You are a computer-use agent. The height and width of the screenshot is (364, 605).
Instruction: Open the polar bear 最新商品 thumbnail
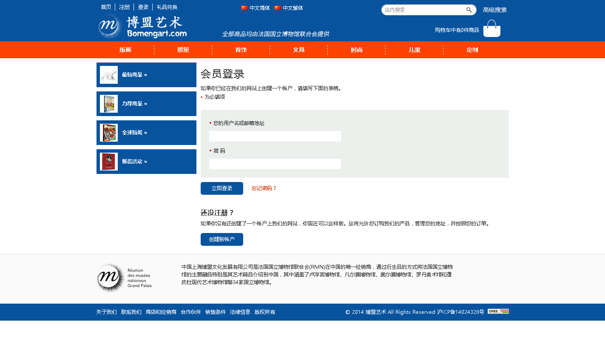(109, 75)
